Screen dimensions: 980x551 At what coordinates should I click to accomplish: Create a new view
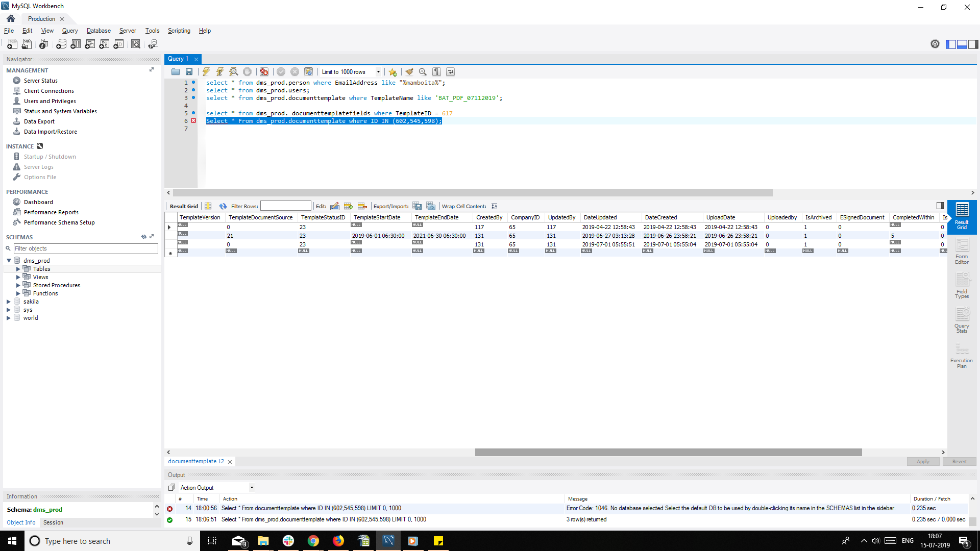[x=90, y=44]
